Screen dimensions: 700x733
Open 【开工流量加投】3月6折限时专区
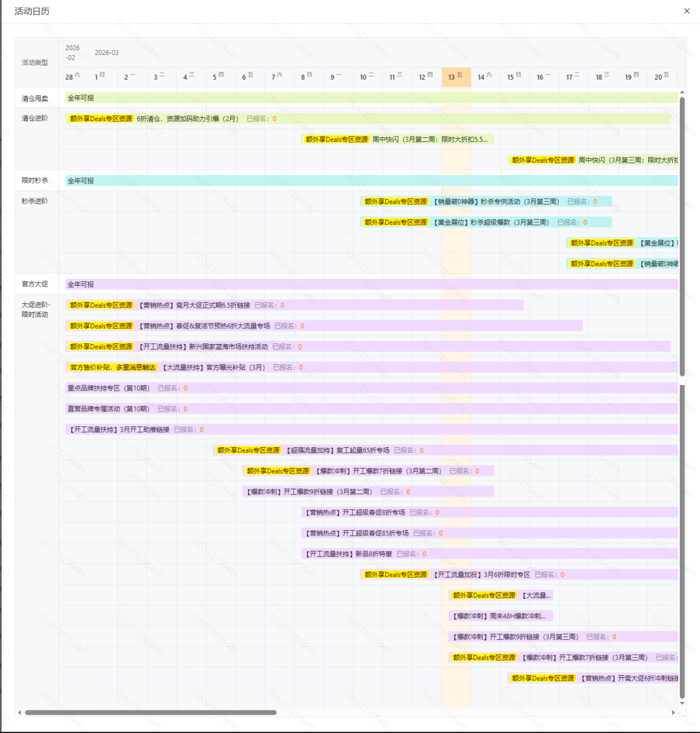(x=519, y=574)
